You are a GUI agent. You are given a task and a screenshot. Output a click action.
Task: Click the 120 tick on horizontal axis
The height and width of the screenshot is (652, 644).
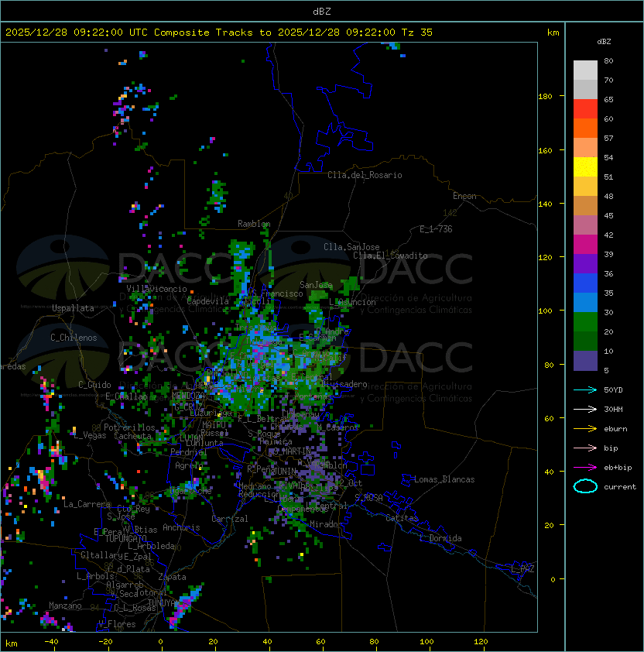(x=481, y=642)
